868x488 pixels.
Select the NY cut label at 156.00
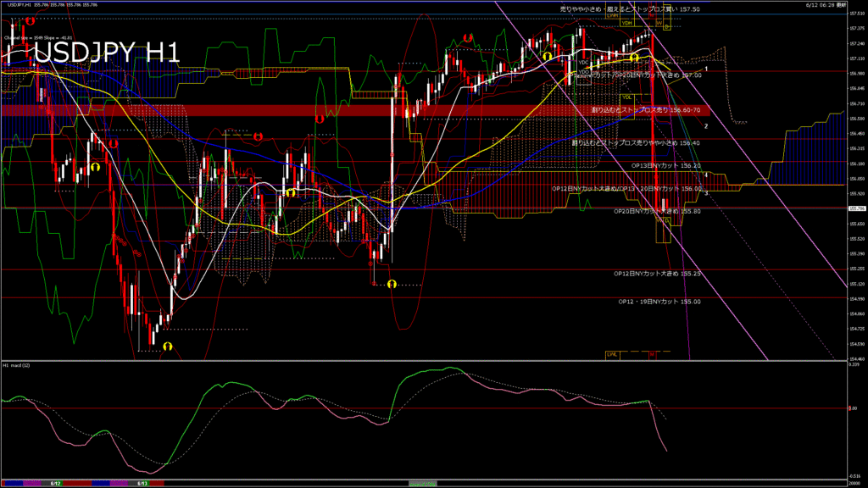[x=626, y=189]
